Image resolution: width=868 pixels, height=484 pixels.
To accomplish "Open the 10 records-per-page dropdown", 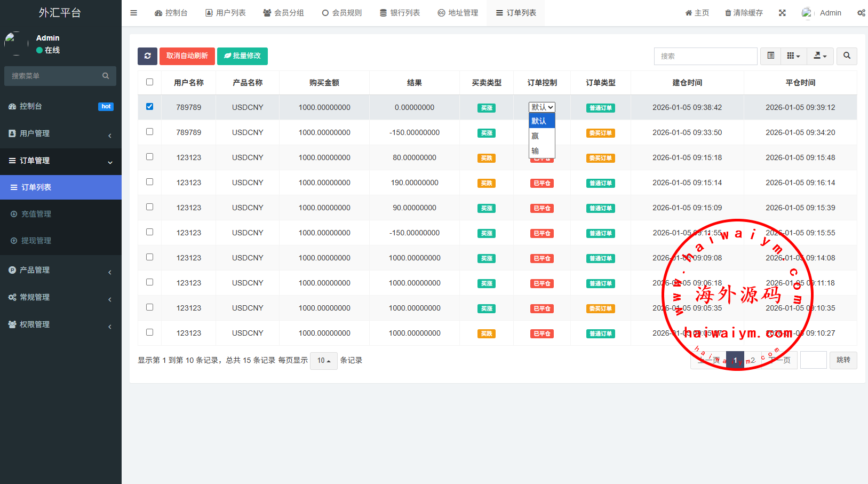I will tap(323, 361).
